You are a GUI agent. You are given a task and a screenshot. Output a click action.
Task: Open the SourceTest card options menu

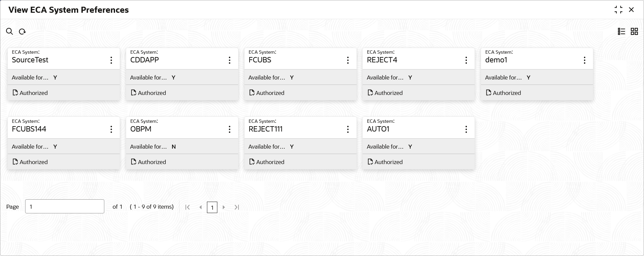[x=111, y=60]
